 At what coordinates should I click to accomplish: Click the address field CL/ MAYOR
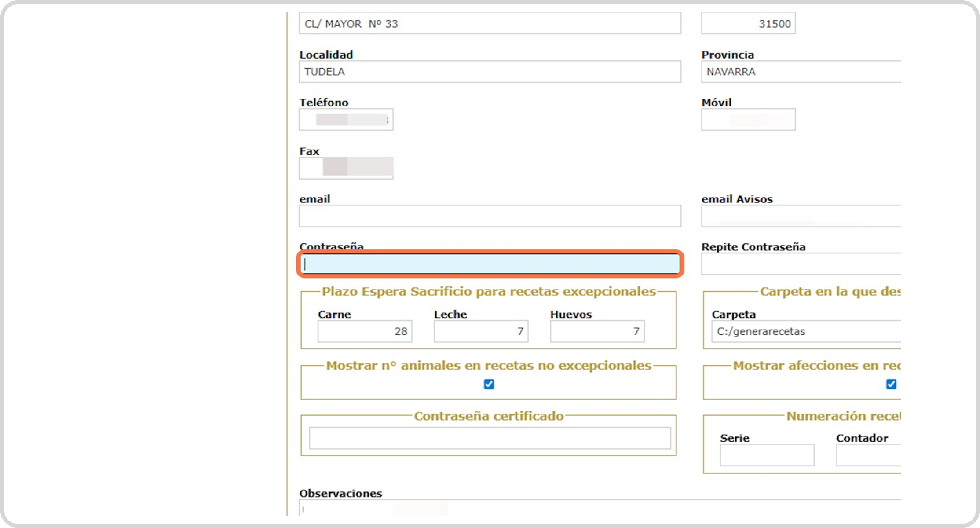click(x=490, y=24)
